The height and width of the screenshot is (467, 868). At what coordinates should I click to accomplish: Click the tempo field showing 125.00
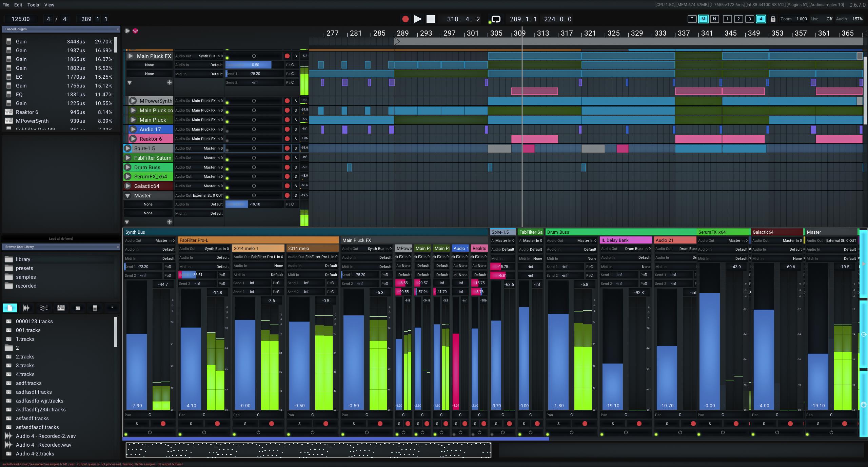pyautogui.click(x=21, y=19)
